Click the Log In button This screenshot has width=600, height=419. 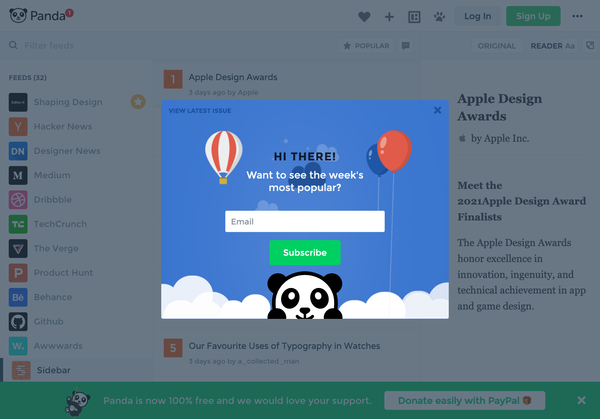pos(478,16)
